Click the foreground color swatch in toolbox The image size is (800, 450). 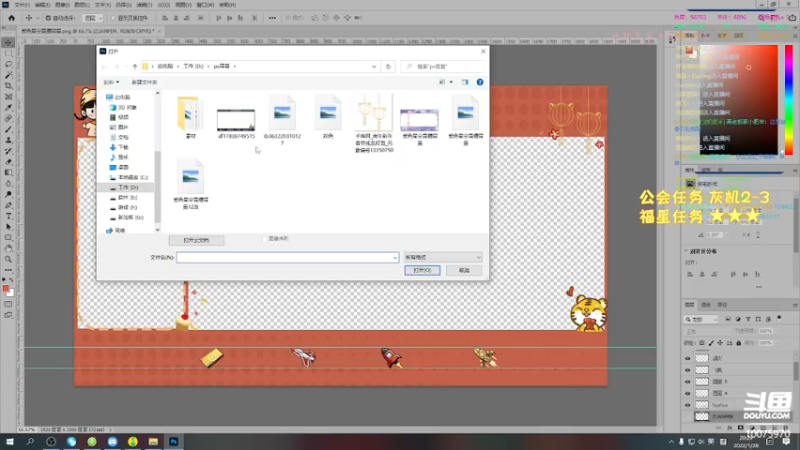(6, 289)
